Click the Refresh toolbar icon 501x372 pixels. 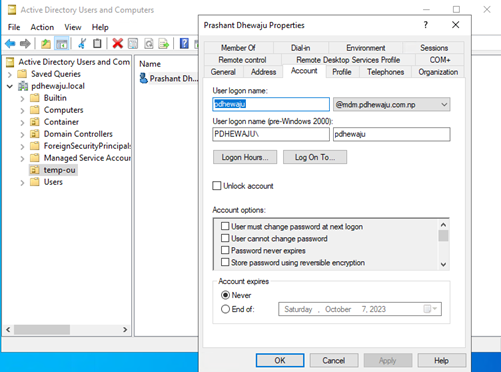click(149, 43)
